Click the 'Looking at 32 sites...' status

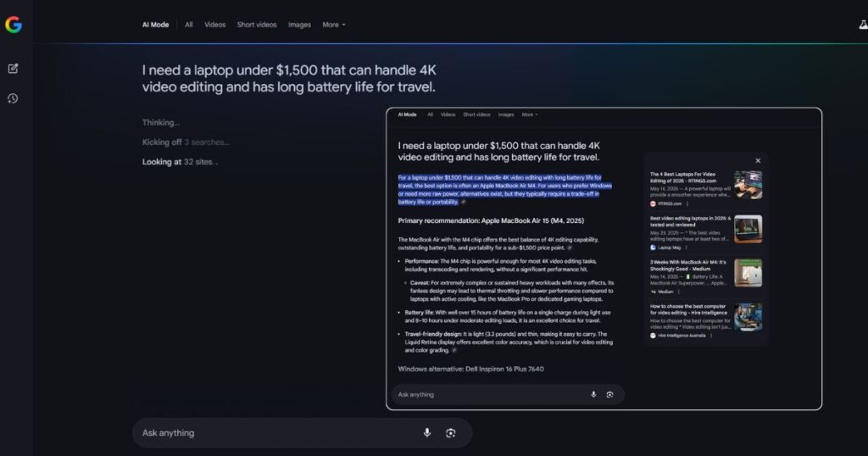pyautogui.click(x=180, y=162)
